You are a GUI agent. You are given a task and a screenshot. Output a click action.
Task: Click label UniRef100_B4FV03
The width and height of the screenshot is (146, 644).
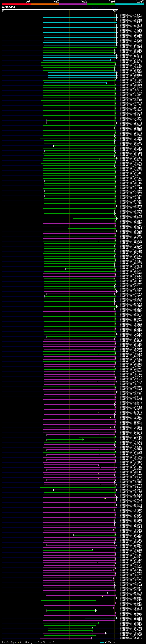(x=131, y=631)
